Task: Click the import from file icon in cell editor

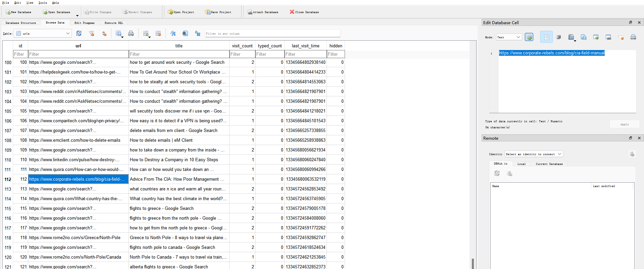Action: pos(571,37)
